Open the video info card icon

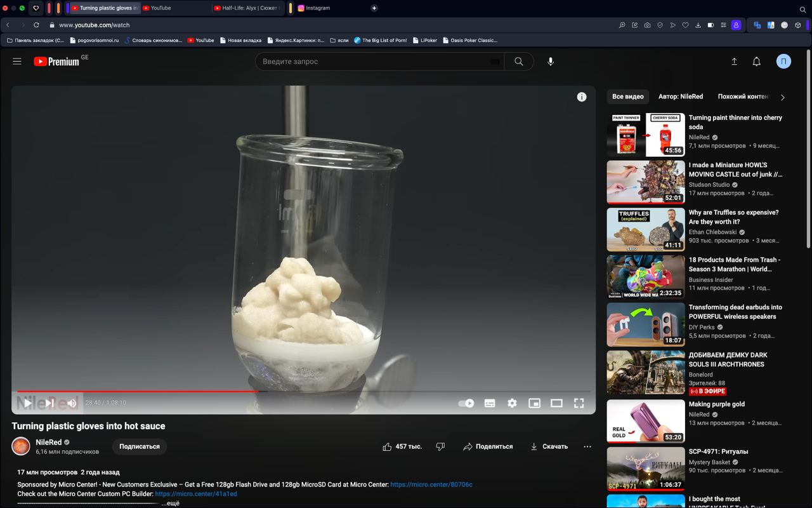[582, 97]
